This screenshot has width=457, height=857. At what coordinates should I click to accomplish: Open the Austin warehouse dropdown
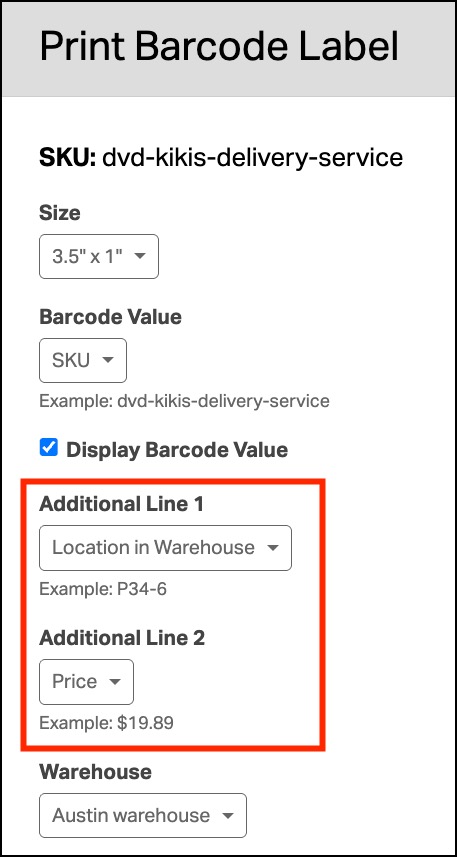tap(143, 815)
